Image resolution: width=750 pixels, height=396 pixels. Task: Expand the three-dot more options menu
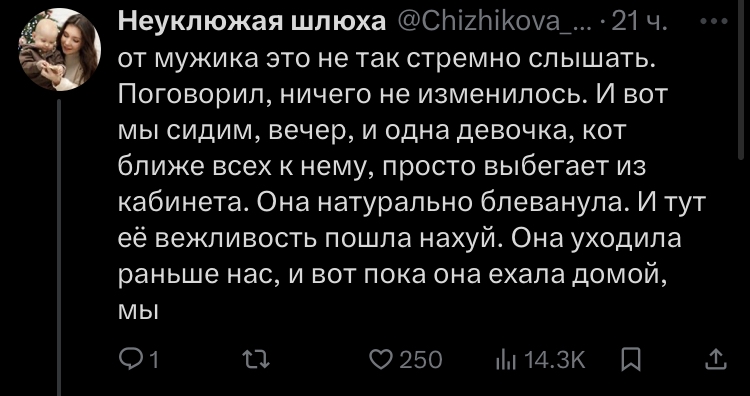coord(714,22)
